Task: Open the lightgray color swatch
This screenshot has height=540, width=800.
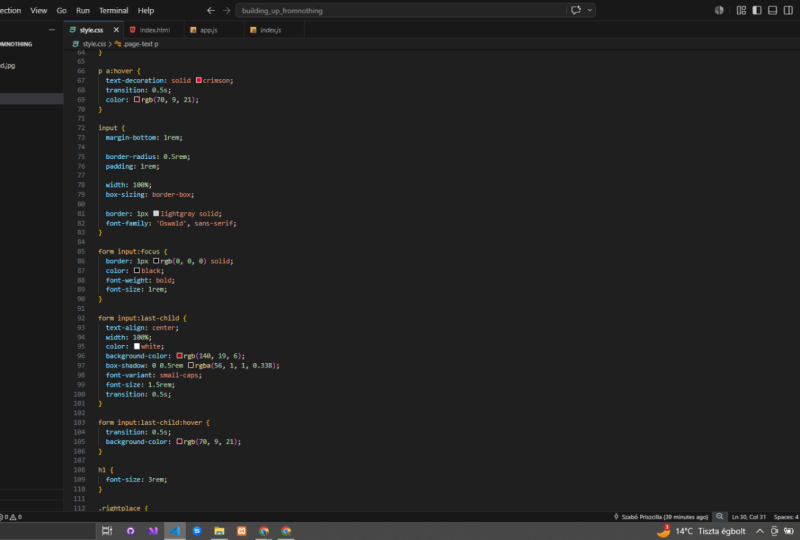Action: [156, 213]
